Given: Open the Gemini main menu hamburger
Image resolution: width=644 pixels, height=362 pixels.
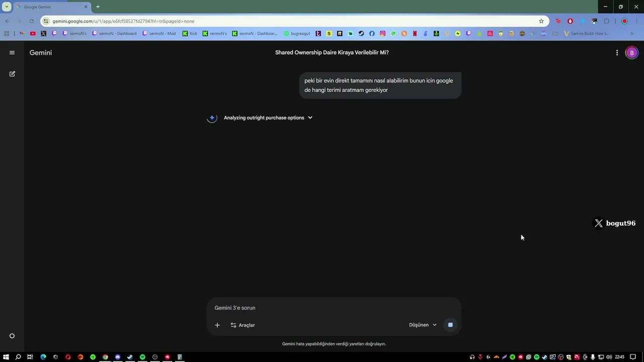Looking at the screenshot, I should (12, 52).
